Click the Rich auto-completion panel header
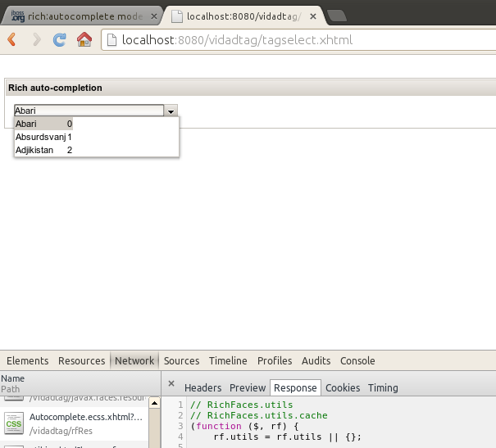 [251, 88]
